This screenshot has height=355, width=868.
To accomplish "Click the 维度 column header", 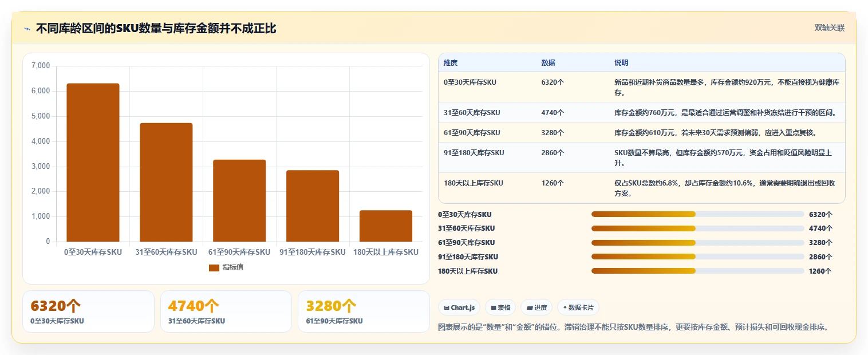I will 451,62.
